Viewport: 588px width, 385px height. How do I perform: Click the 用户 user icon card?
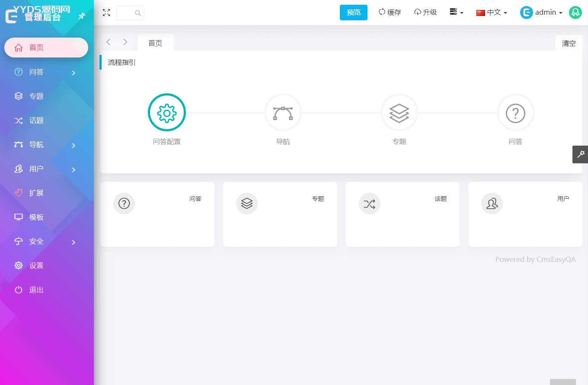[x=492, y=204]
